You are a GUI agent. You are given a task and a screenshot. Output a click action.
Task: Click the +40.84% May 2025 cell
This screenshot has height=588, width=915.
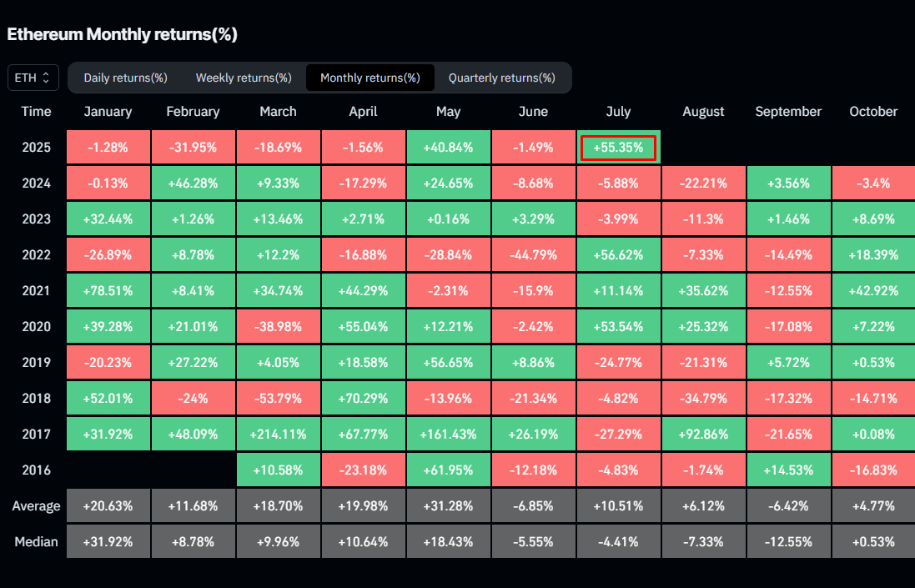click(448, 148)
